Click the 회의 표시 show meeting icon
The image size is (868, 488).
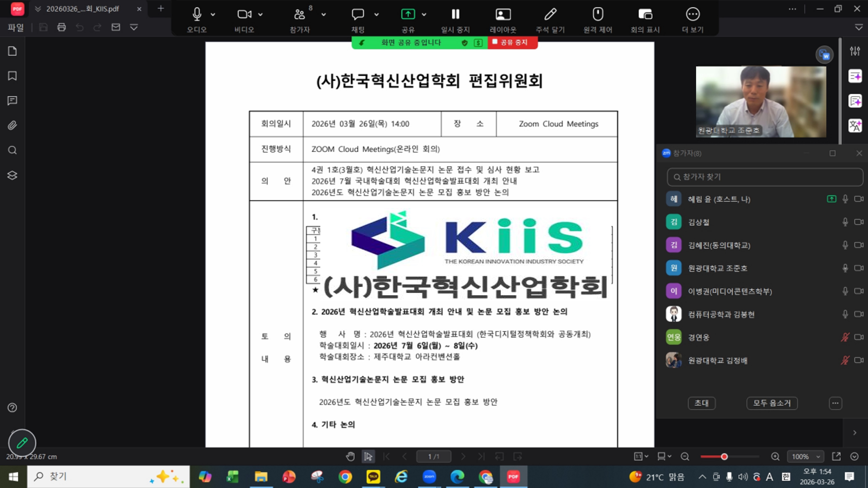[645, 14]
